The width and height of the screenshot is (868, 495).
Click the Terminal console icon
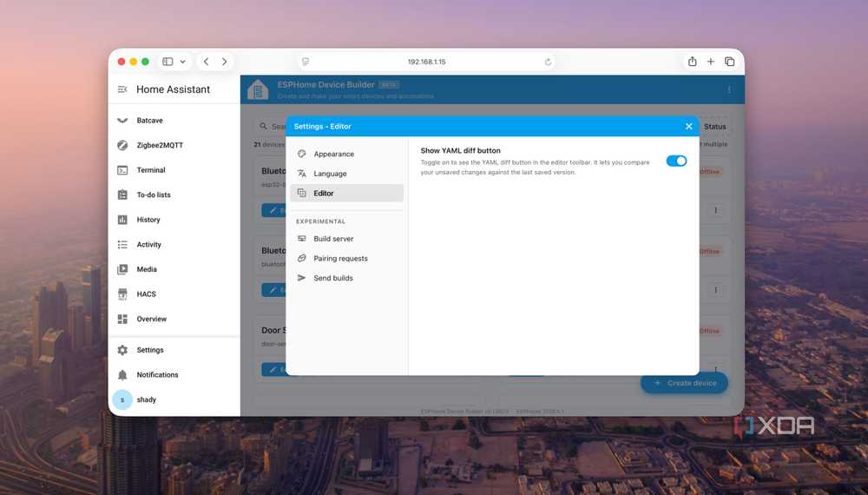pyautogui.click(x=122, y=170)
